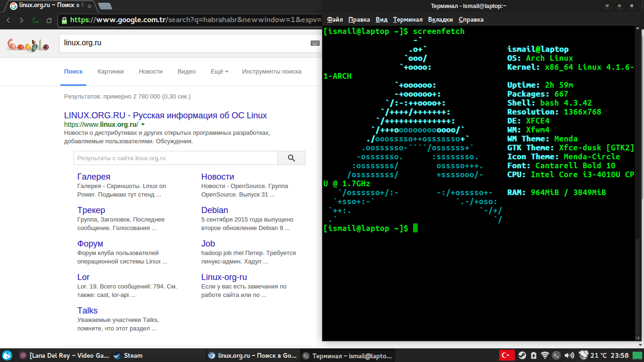Expand the Ещё dropdown
Image resolution: width=644 pixels, height=362 pixels.
[219, 72]
